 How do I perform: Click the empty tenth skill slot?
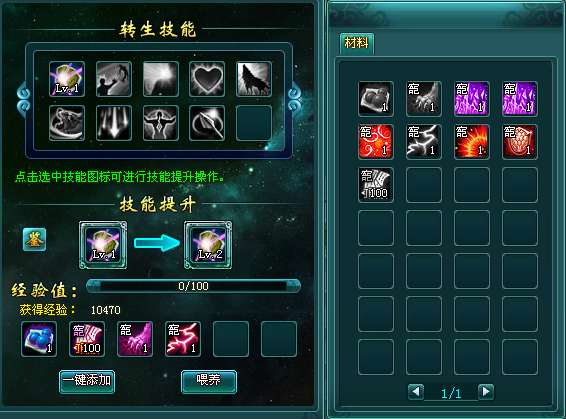pyautogui.click(x=254, y=123)
